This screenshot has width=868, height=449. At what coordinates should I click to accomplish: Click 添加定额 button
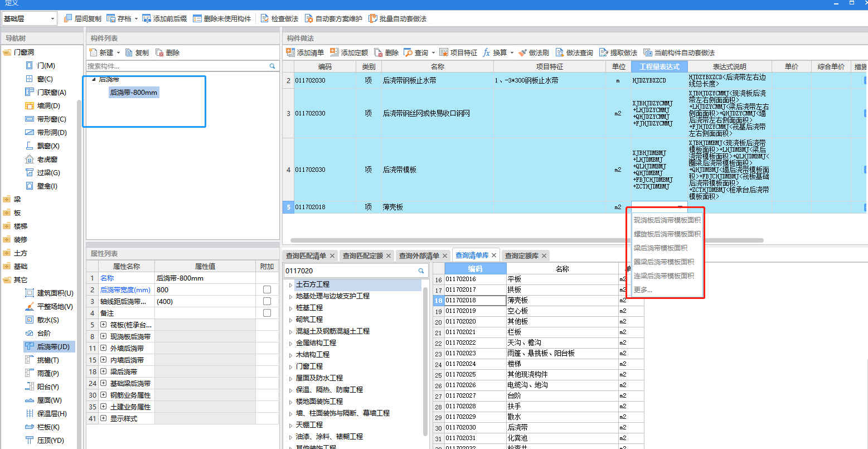[349, 52]
